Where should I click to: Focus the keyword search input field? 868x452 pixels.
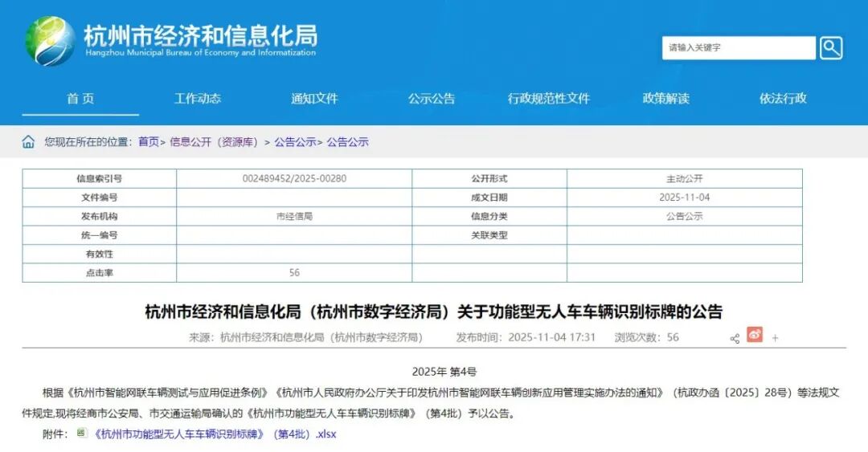(738, 48)
